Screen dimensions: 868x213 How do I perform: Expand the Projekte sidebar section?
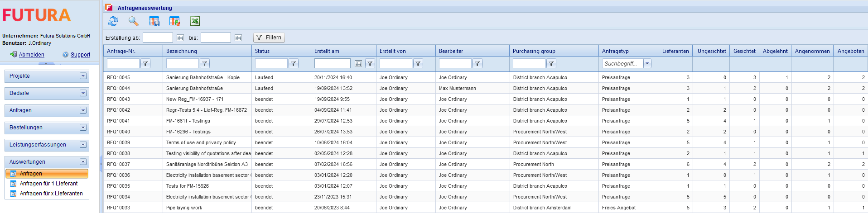pyautogui.click(x=83, y=76)
